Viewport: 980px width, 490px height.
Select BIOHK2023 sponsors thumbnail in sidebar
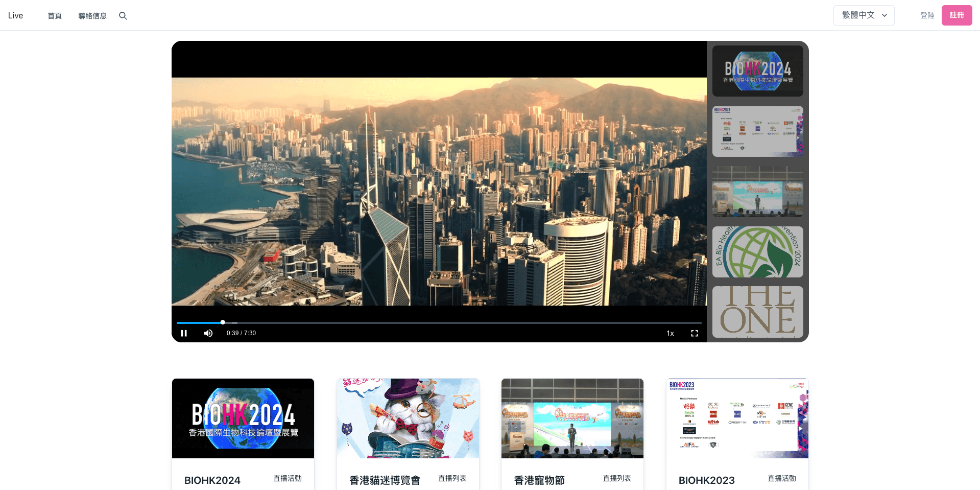[x=757, y=131]
